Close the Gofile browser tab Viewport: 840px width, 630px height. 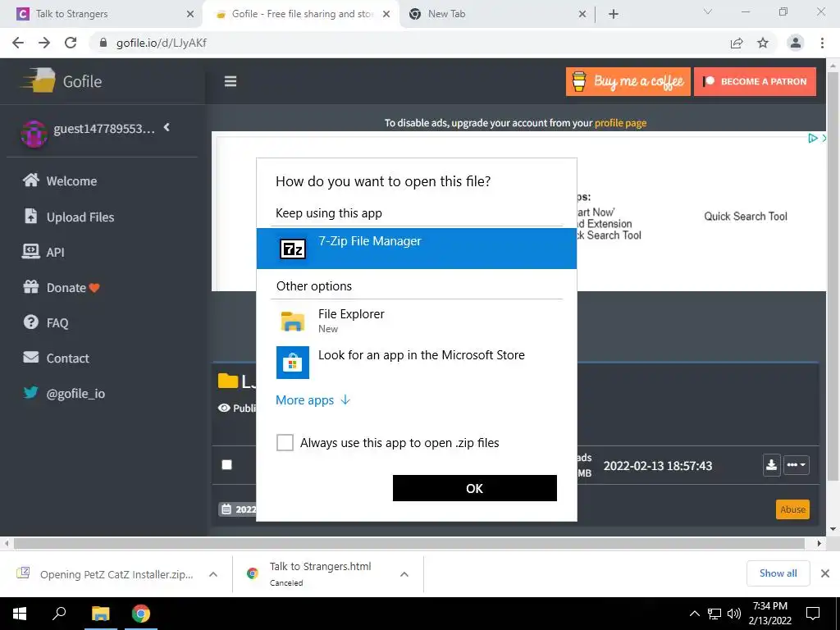(386, 15)
